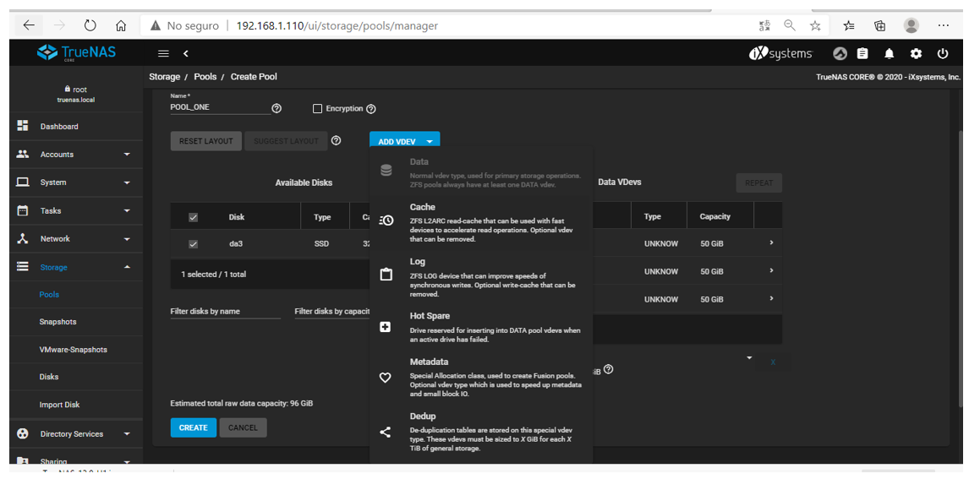Screen dimensions: 980x479
Task: Open help icon beside the GiB label
Action: coord(608,369)
